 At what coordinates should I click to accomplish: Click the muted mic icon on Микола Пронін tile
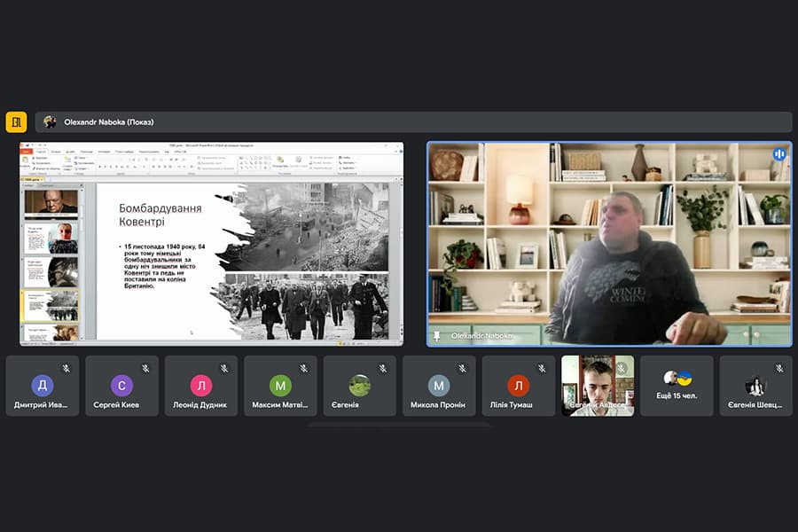(x=463, y=368)
